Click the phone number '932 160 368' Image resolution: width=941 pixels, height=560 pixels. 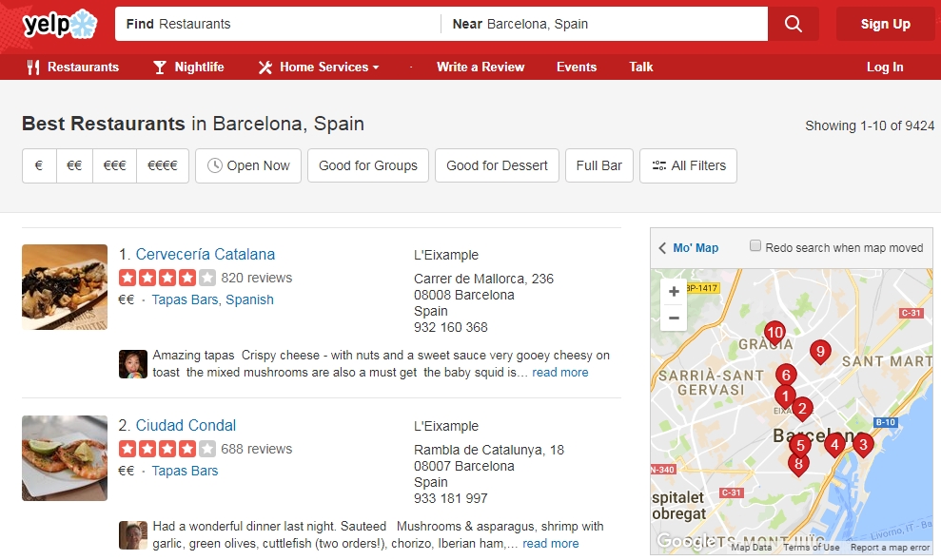point(451,327)
